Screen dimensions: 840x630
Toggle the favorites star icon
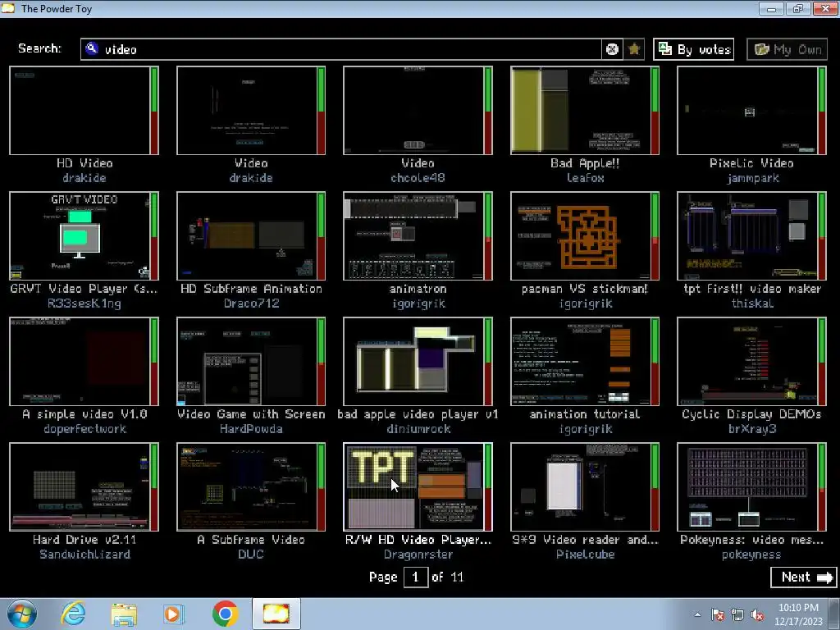[x=634, y=49]
